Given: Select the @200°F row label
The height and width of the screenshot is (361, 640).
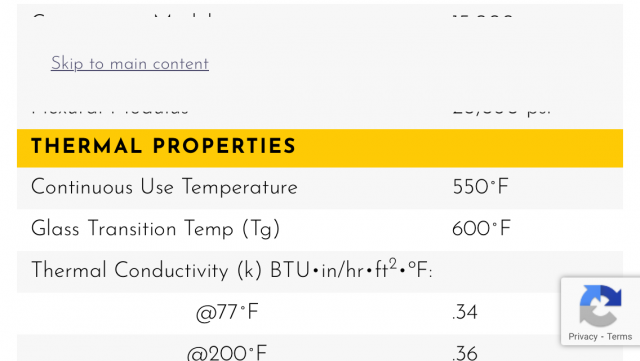Looking at the screenshot, I should (x=227, y=353).
